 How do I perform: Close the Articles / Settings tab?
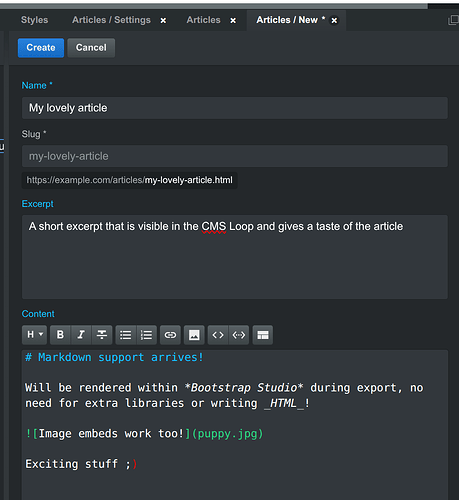163,21
